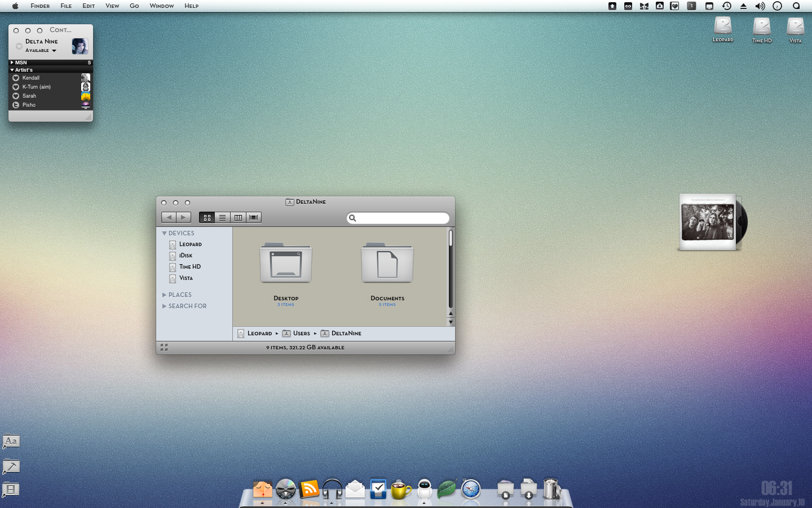Open the File menu
This screenshot has width=812, height=508.
[66, 6]
